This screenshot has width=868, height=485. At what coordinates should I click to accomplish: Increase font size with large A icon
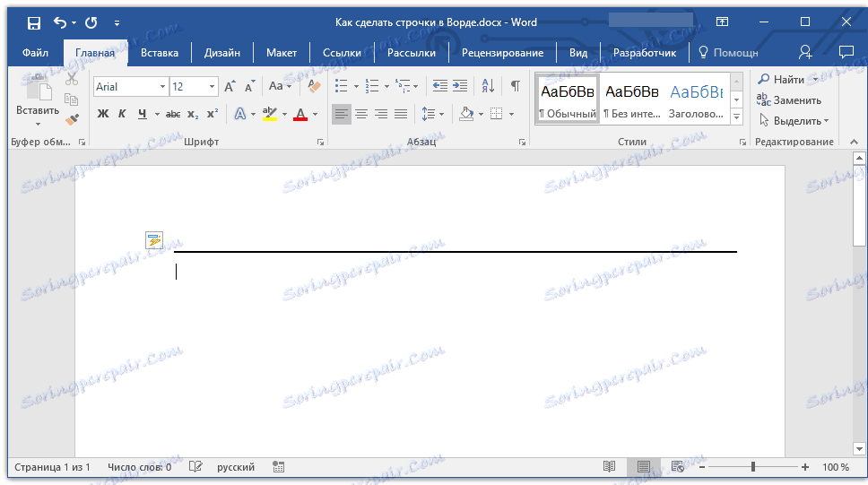pyautogui.click(x=230, y=86)
